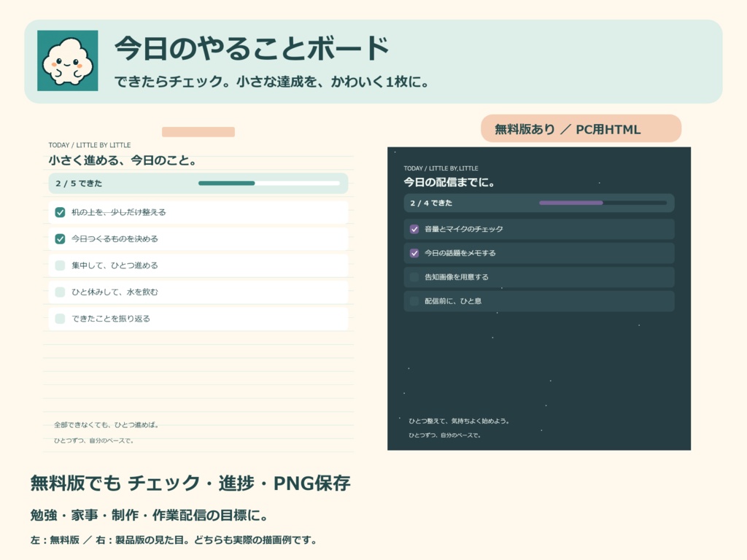Uncheck 音量とマイクのチェック checkbox
The image size is (747, 560).
(x=414, y=229)
